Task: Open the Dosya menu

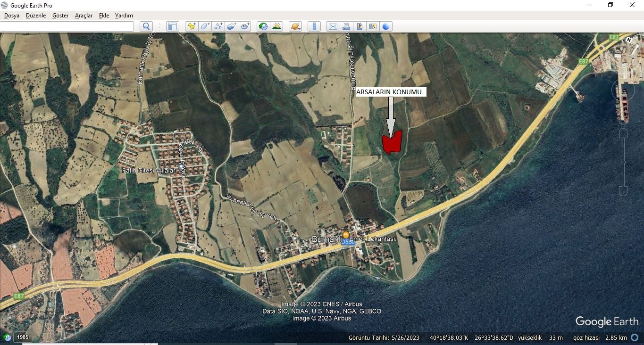Action: point(12,16)
